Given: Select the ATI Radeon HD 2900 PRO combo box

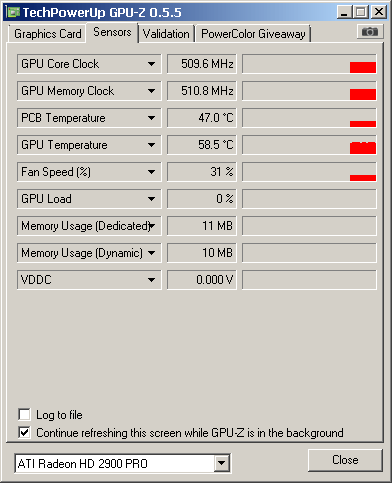Looking at the screenshot, I should [122, 463].
